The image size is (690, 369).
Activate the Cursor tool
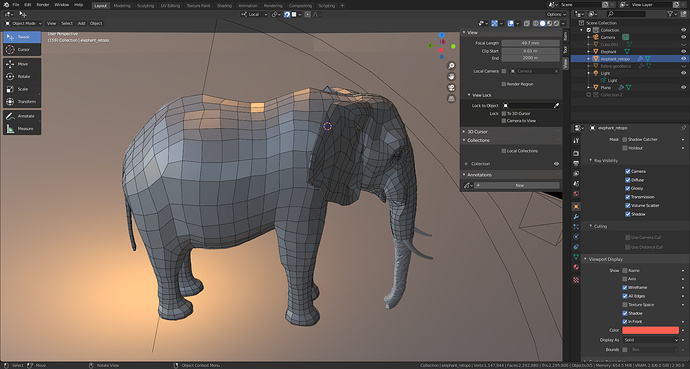tap(22, 50)
